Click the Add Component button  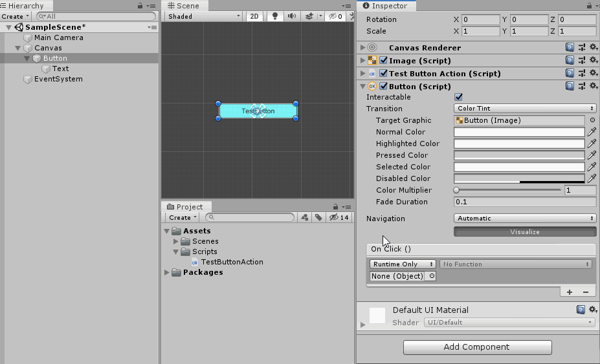477,347
